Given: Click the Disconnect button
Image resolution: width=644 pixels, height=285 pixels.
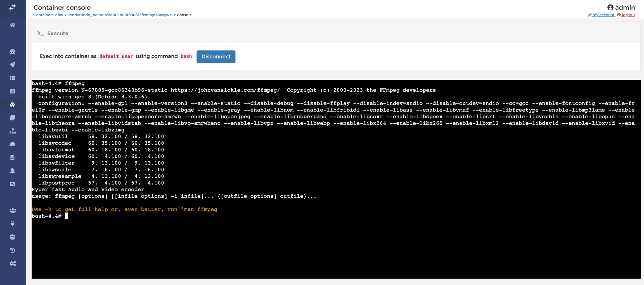Looking at the screenshot, I should coord(216,56).
